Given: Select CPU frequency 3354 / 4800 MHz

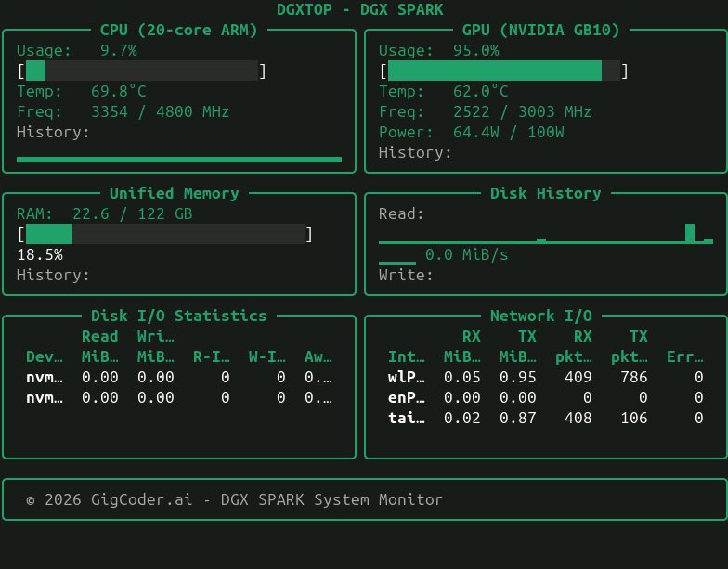Looking at the screenshot, I should pyautogui.click(x=160, y=111).
